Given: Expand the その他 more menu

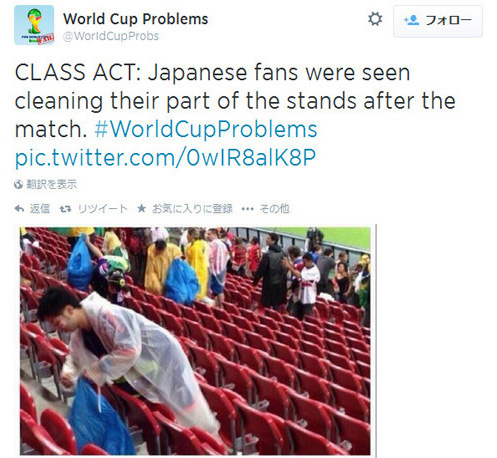Looking at the screenshot, I should tap(274, 209).
